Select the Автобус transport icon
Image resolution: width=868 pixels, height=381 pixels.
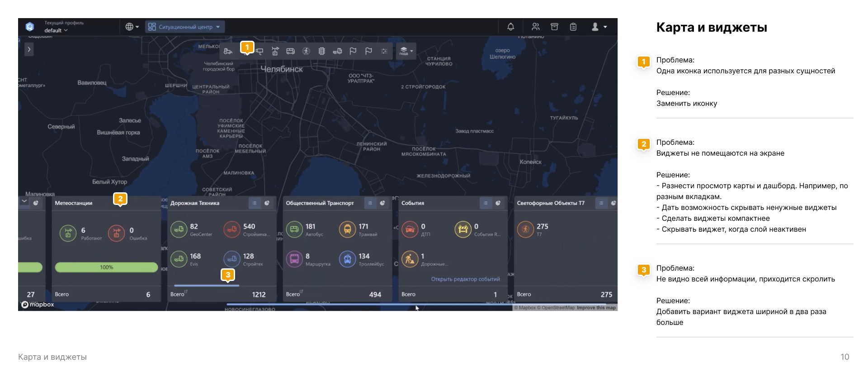(x=294, y=229)
